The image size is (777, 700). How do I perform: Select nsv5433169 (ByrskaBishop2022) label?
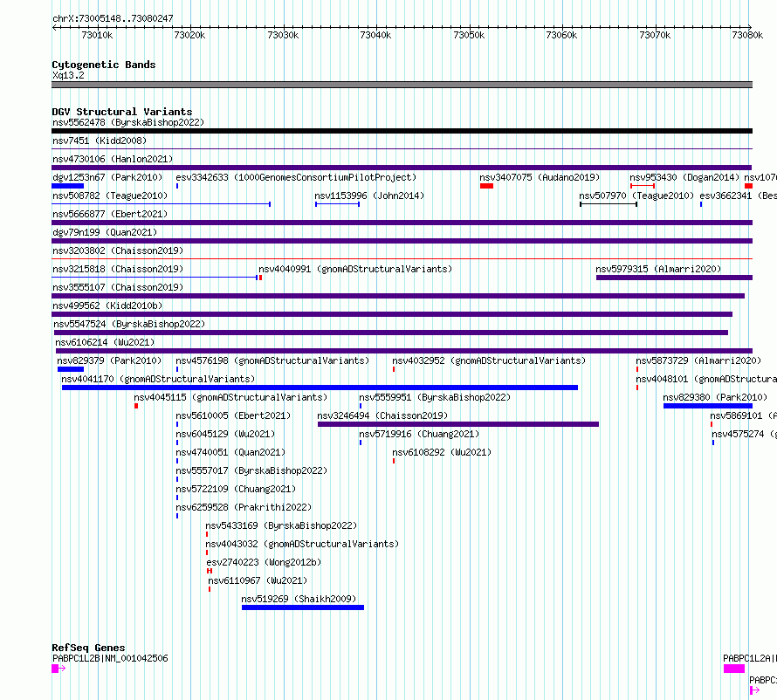pyautogui.click(x=281, y=525)
